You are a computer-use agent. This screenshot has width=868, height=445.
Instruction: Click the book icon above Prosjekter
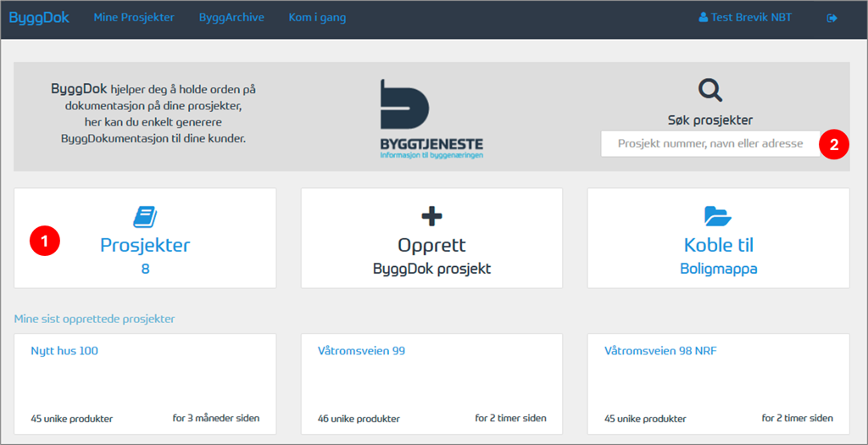pos(145,217)
